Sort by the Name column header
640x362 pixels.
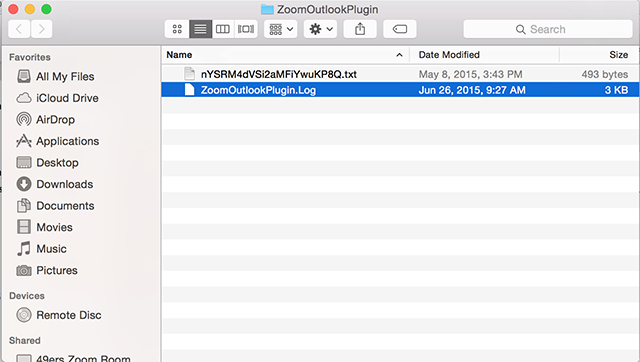point(179,55)
